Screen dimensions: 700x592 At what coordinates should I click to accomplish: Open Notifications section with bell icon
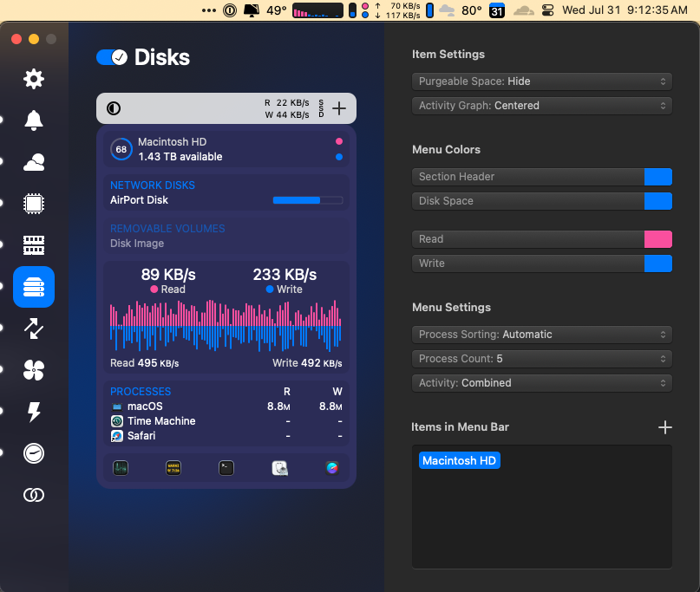(x=34, y=120)
